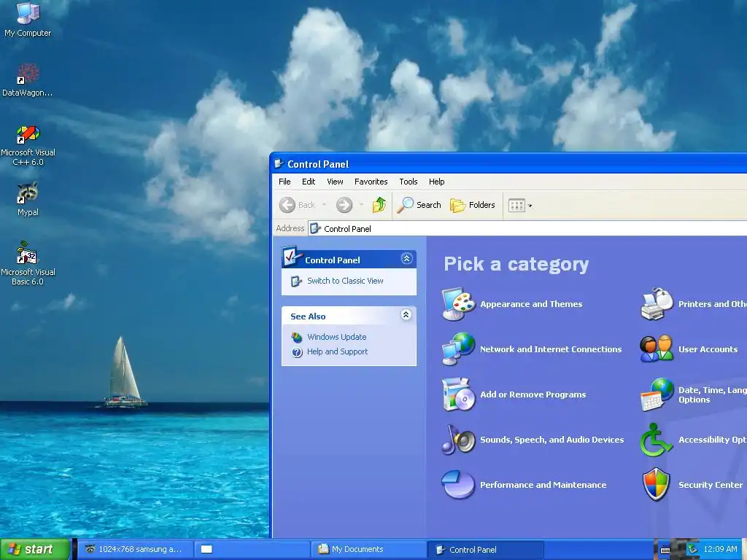Click Performance and Maintenance pie chart icon

[x=458, y=485]
